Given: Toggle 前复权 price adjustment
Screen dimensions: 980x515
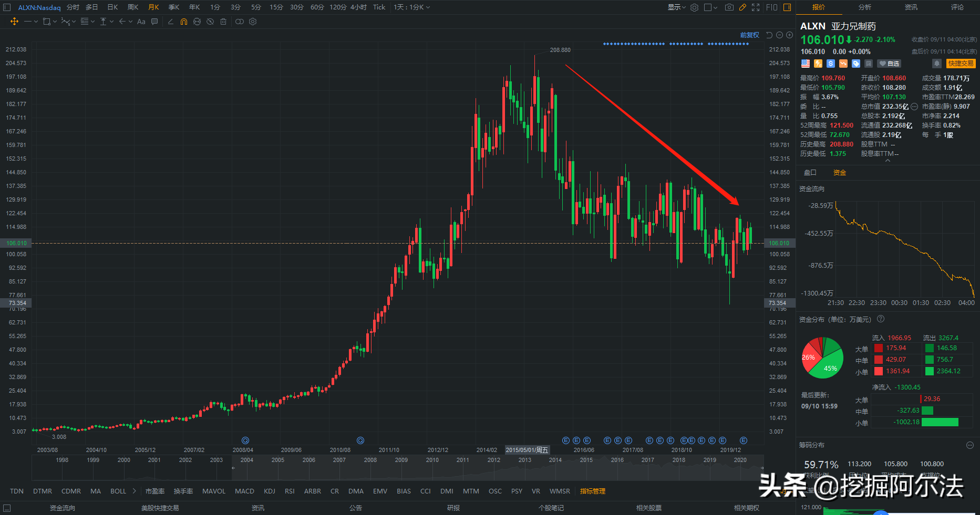Looking at the screenshot, I should click(x=750, y=35).
